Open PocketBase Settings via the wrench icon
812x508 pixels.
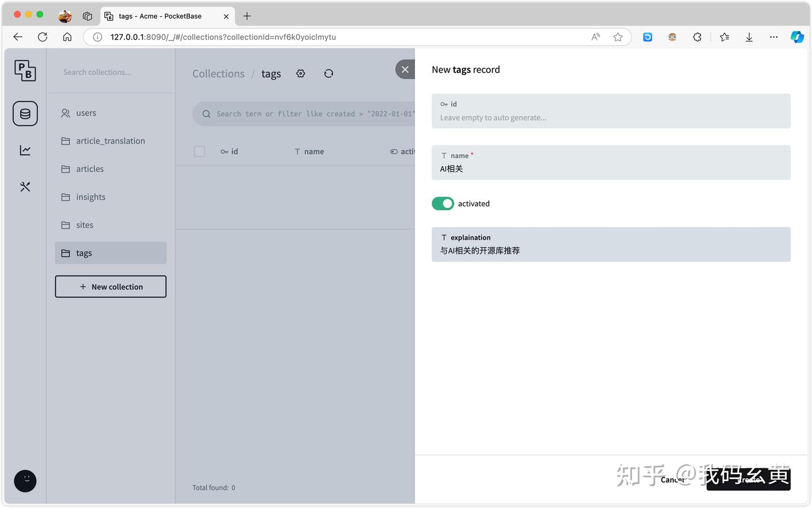25,186
